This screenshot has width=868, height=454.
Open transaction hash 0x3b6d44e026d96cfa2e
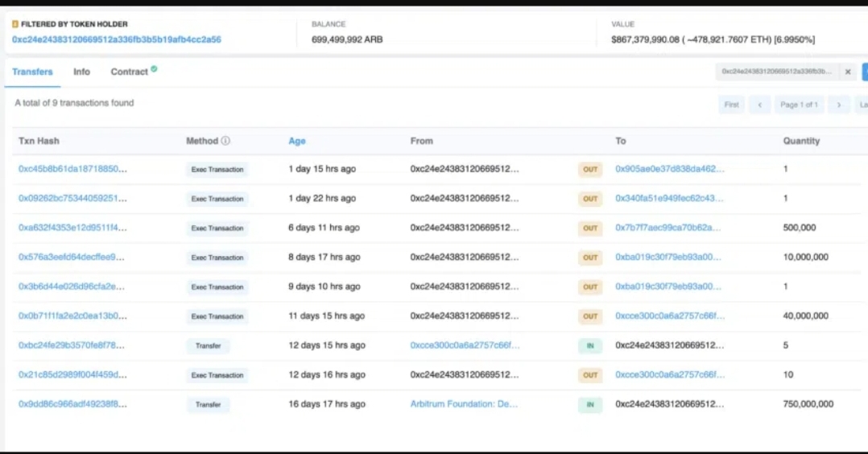(72, 287)
